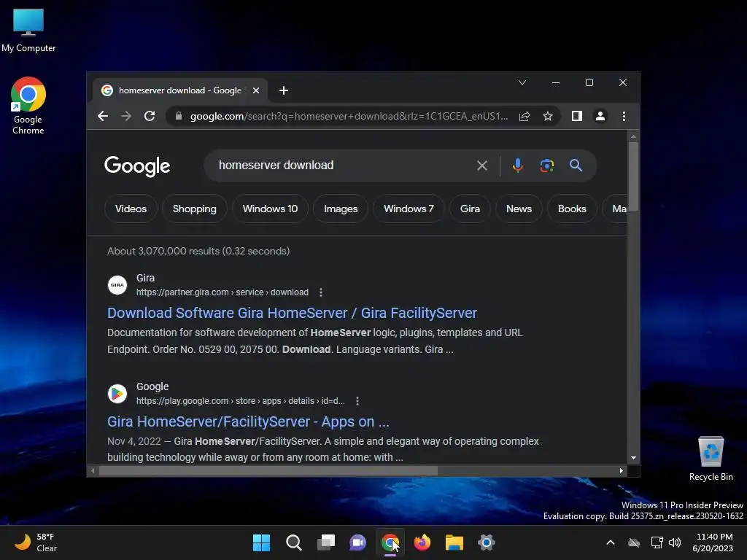Select the Recycle Bin desktop icon
The height and width of the screenshot is (560, 747).
click(x=711, y=459)
